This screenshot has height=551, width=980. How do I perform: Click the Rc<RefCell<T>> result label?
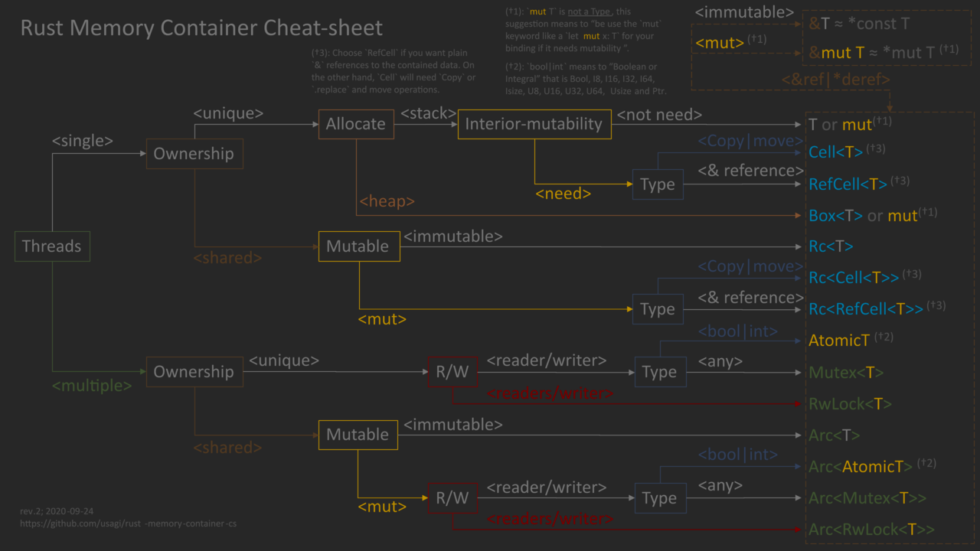(867, 309)
